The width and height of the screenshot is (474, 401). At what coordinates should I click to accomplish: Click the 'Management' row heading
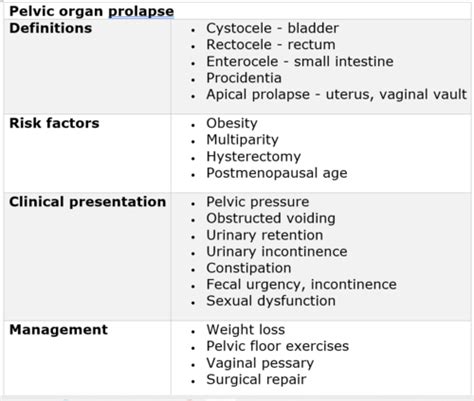pos(59,330)
